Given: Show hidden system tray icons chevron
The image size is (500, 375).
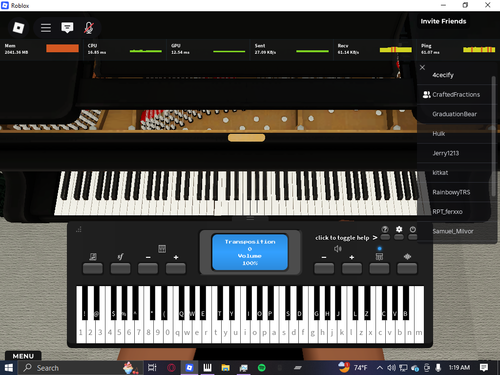Looking at the screenshot, I should 380,368.
